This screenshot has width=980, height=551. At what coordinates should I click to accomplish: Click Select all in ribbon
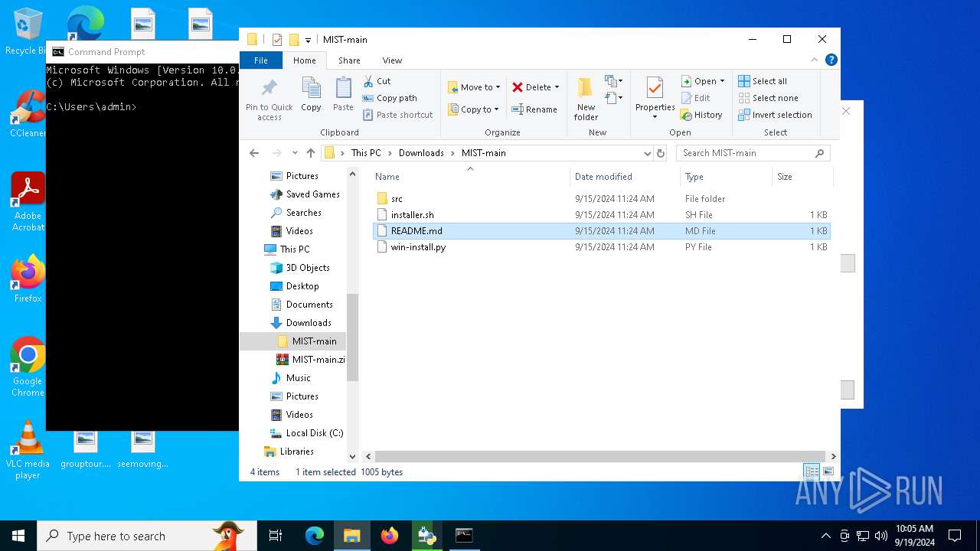click(x=763, y=81)
